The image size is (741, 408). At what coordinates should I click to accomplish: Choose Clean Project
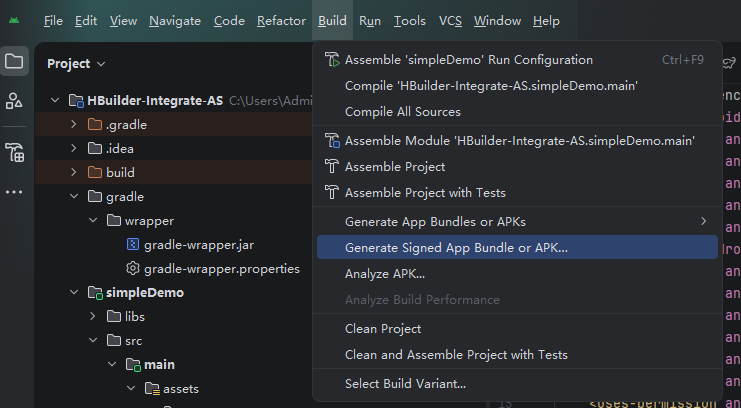517,328
